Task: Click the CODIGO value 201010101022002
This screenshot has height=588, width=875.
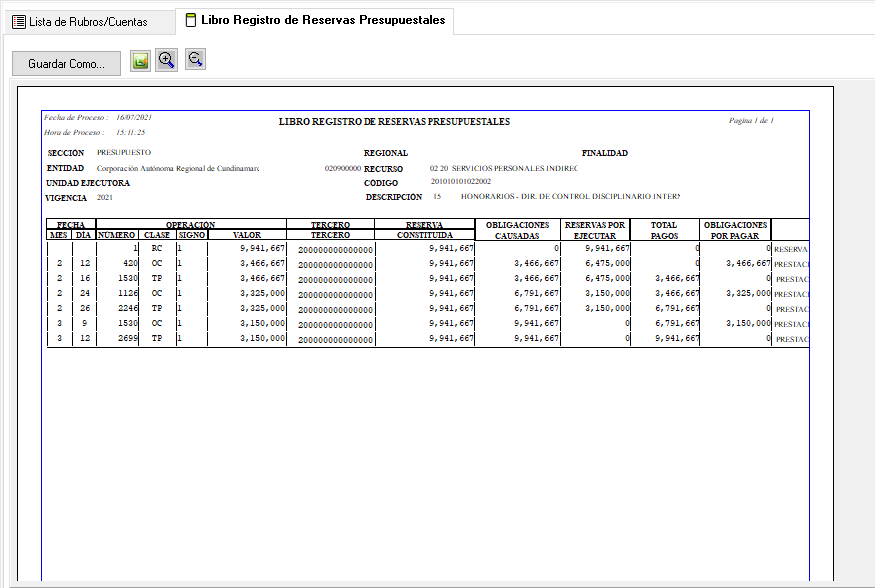Action: pyautogui.click(x=460, y=182)
